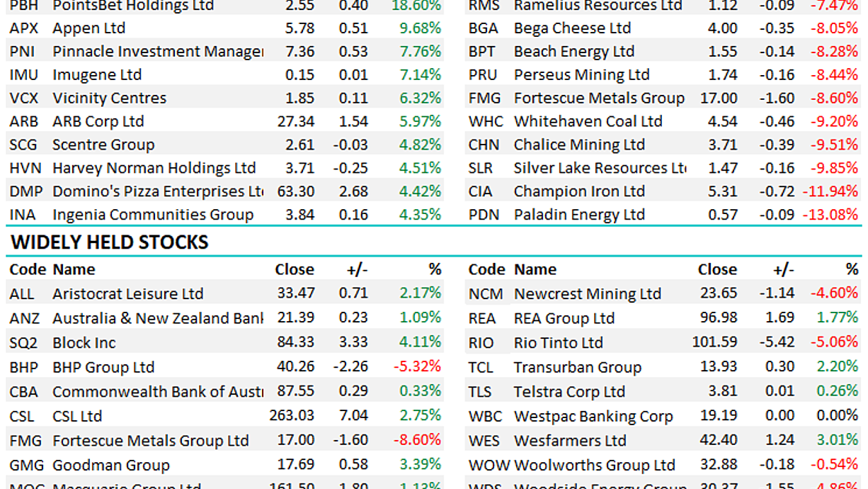Select Block Inc's 4.11% cell
Screen dimensions: 868x489
[421, 342]
